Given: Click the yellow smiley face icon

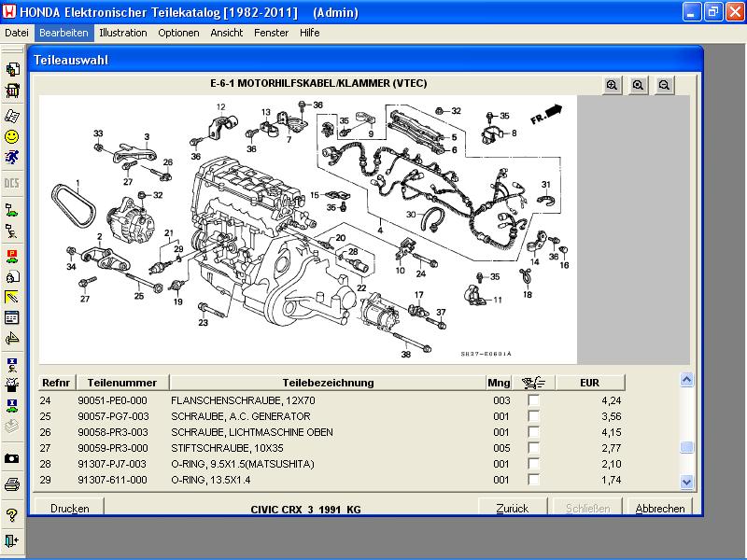Looking at the screenshot, I should [x=12, y=136].
